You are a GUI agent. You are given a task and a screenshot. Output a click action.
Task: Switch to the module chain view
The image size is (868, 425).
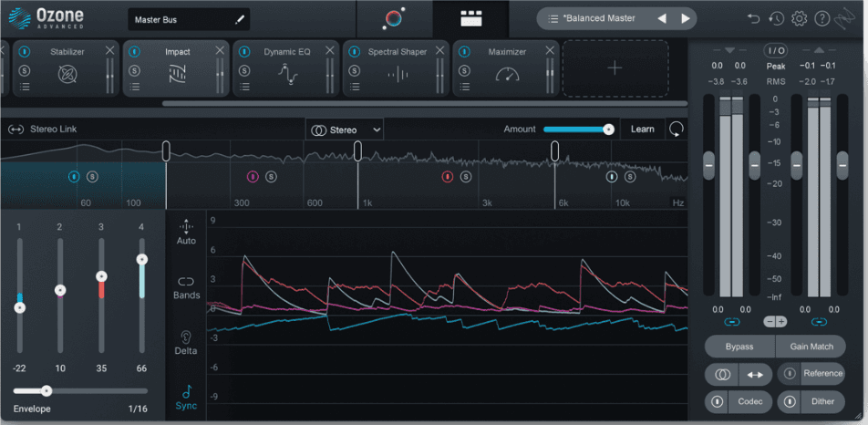pos(471,19)
